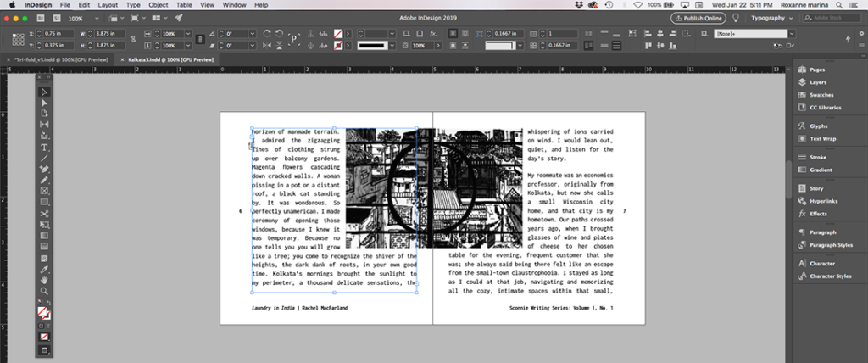Set the reference point locator grid
This screenshot has width=868, height=363.
(19, 39)
